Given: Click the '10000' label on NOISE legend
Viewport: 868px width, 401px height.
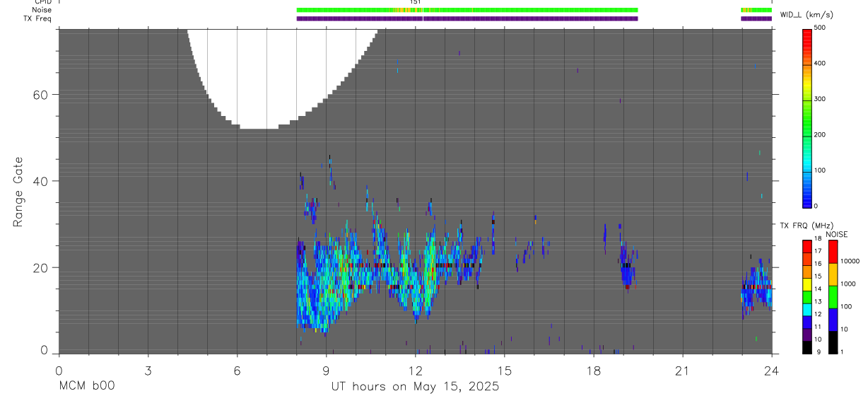Looking at the screenshot, I should (850, 261).
